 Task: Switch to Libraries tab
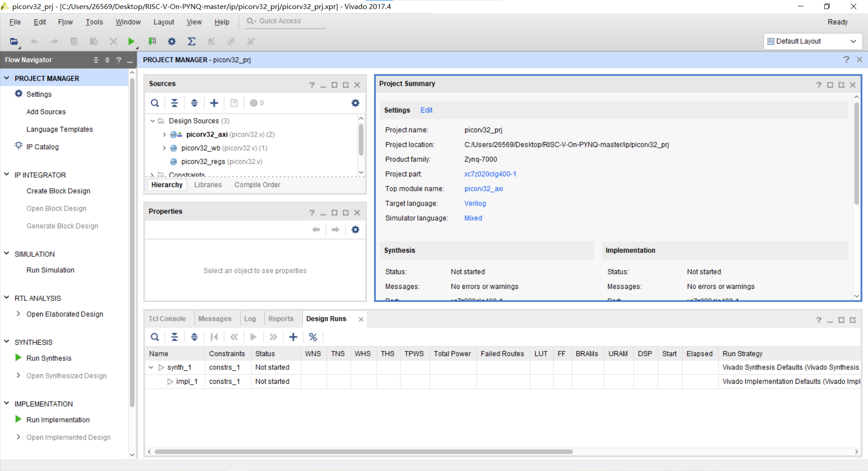208,185
